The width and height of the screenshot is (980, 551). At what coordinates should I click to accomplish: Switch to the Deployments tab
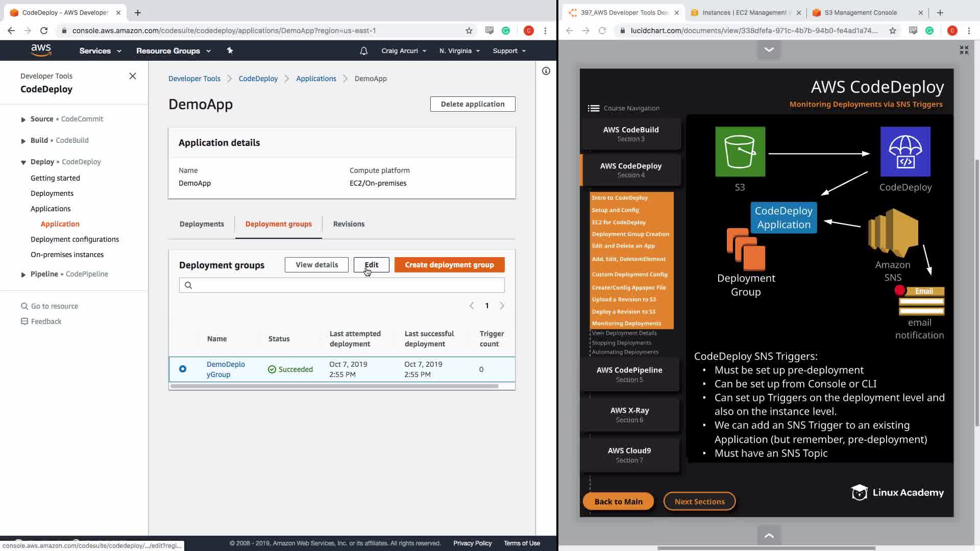point(202,224)
